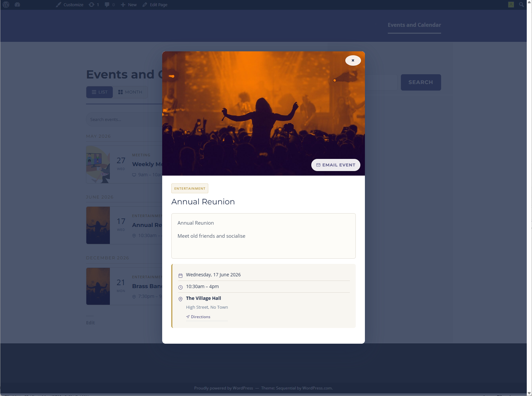The height and width of the screenshot is (396, 532).
Task: Click the page scrollbar up arrow
Action: 529,2
